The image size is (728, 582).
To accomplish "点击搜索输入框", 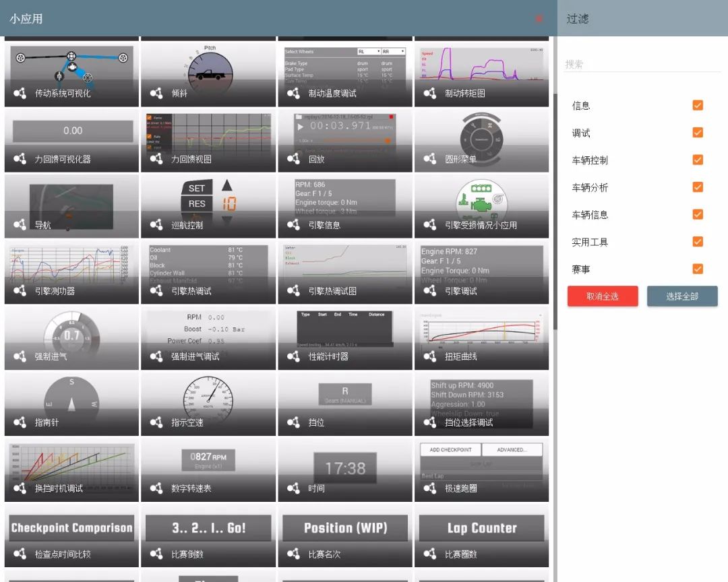I will [640, 64].
